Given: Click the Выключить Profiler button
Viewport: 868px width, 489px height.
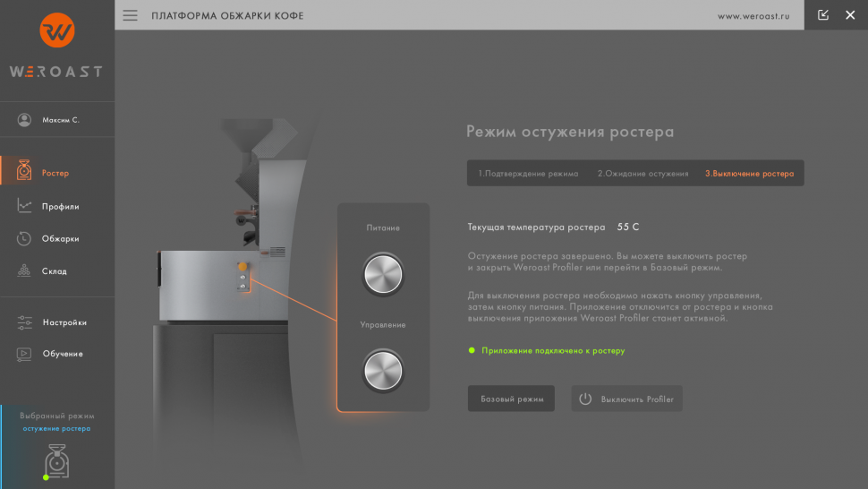Looking at the screenshot, I should (x=626, y=399).
